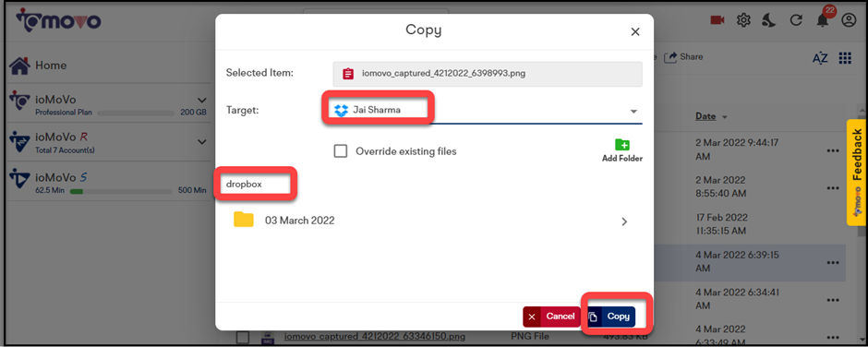
Task: Click the Selected Item filename field
Action: [x=488, y=74]
